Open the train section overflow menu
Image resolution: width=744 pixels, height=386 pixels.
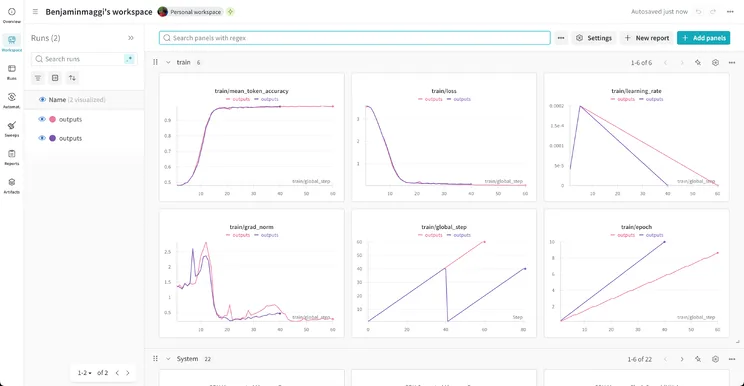[732, 63]
